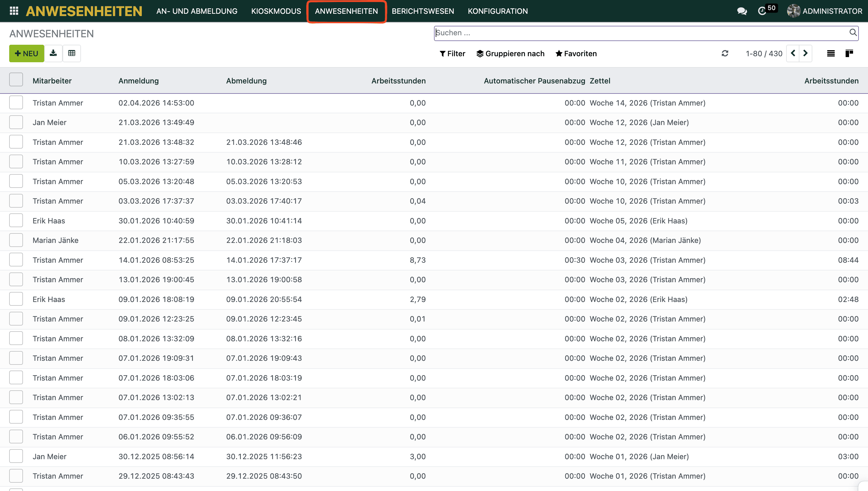The image size is (868, 491).
Task: Open the activities clock icon with badge 50
Action: 762,11
